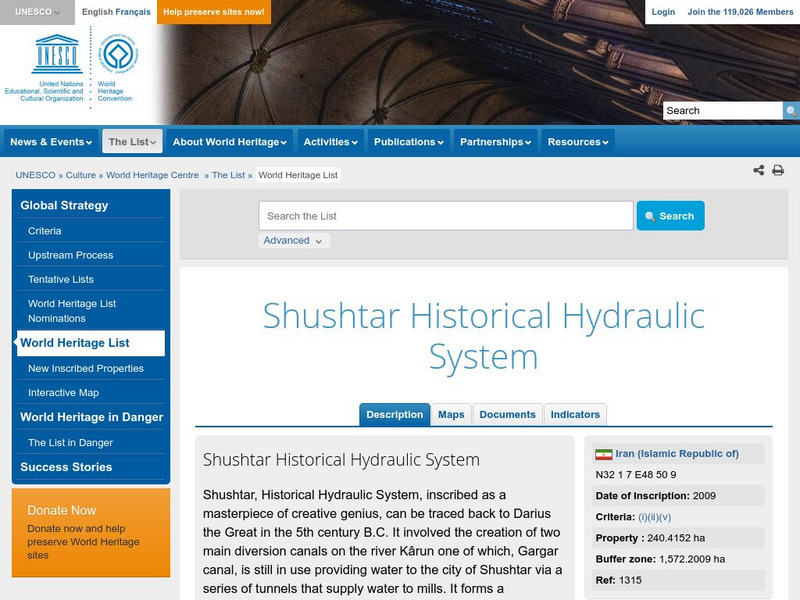Screen dimensions: 800x600
Task: Expand the Advanced search options
Action: pyautogui.click(x=292, y=241)
